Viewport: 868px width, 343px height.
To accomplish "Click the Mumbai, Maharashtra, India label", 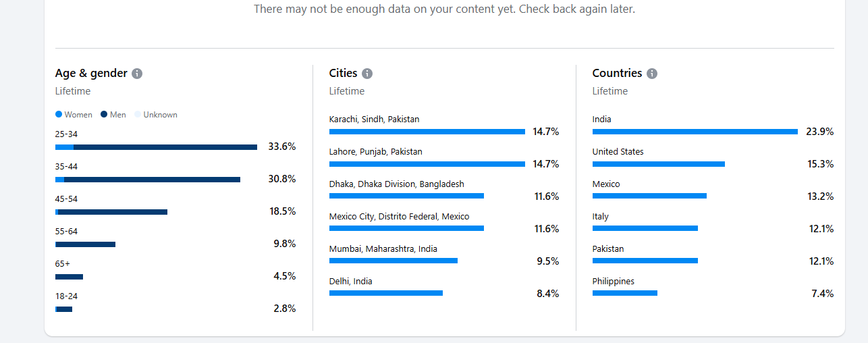I will [383, 249].
